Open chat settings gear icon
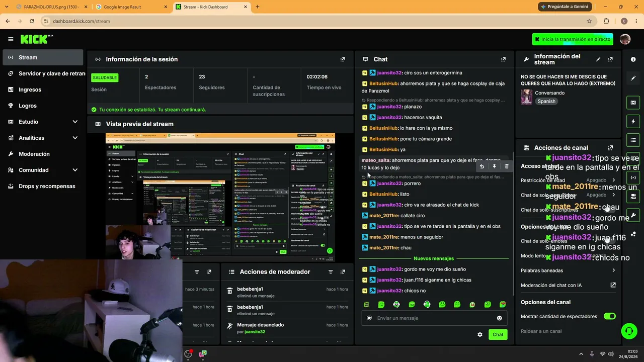 (480, 334)
